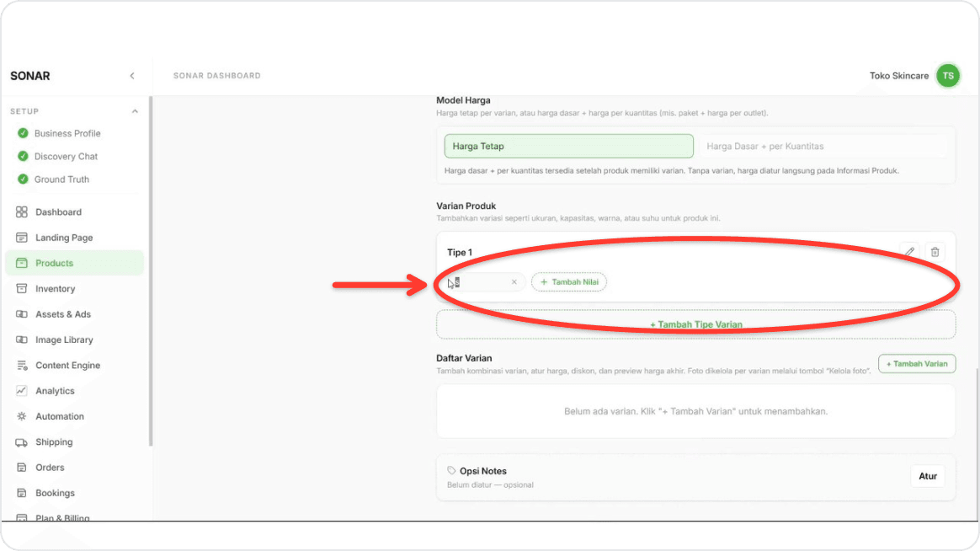Click the Opsi Notes tag icon
980x551 pixels.
pyautogui.click(x=451, y=471)
